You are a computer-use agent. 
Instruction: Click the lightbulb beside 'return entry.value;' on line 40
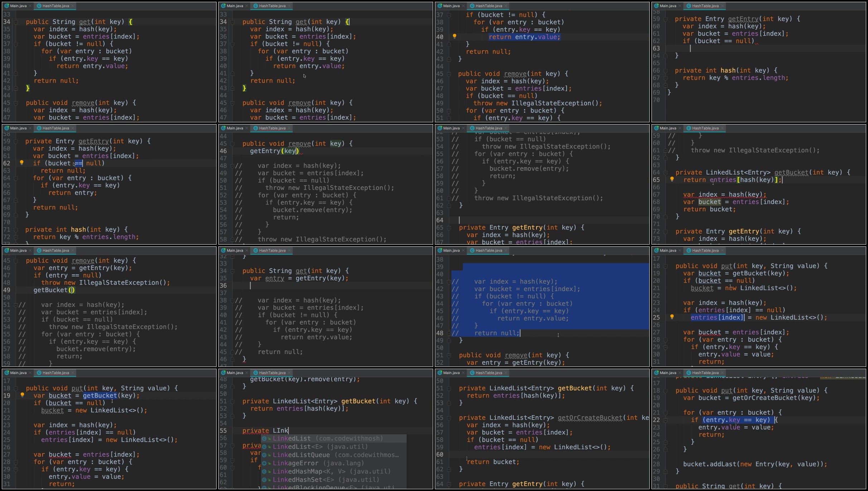tap(455, 36)
